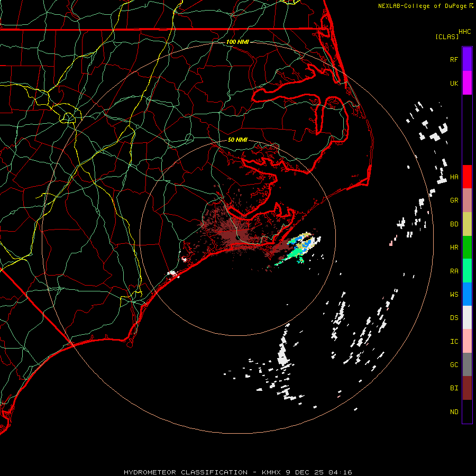Click the [CLAS] legend heading
This screenshot has width=476, height=476.
tap(447, 36)
